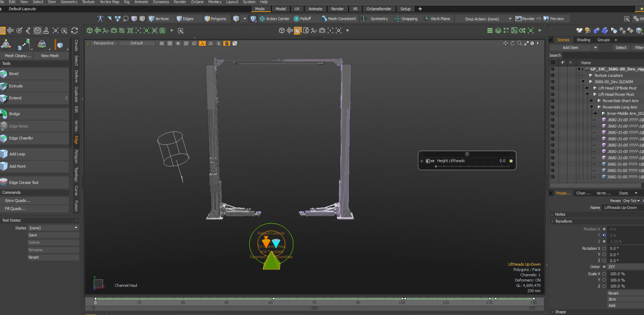Image resolution: width=644 pixels, height=315 pixels.
Task: Open the Add Item dropdown arrow
Action: pos(595,47)
